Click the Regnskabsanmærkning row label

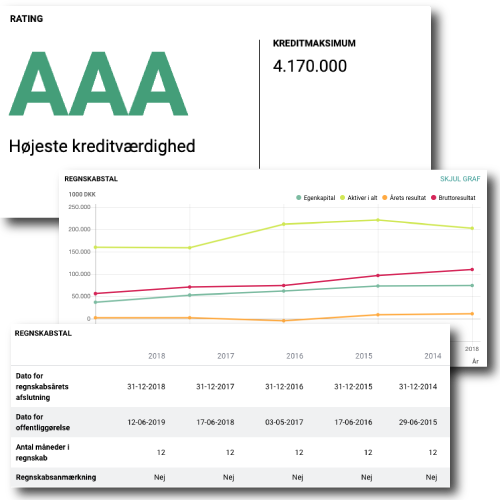pos(56,477)
